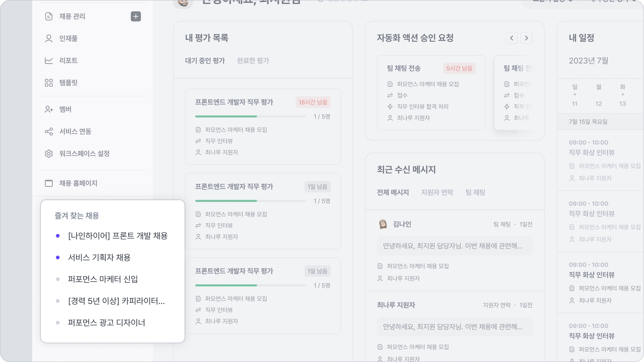Open favorite [나인하이어] 프론트 개발 채용
The width and height of the screenshot is (644, 362).
click(118, 236)
